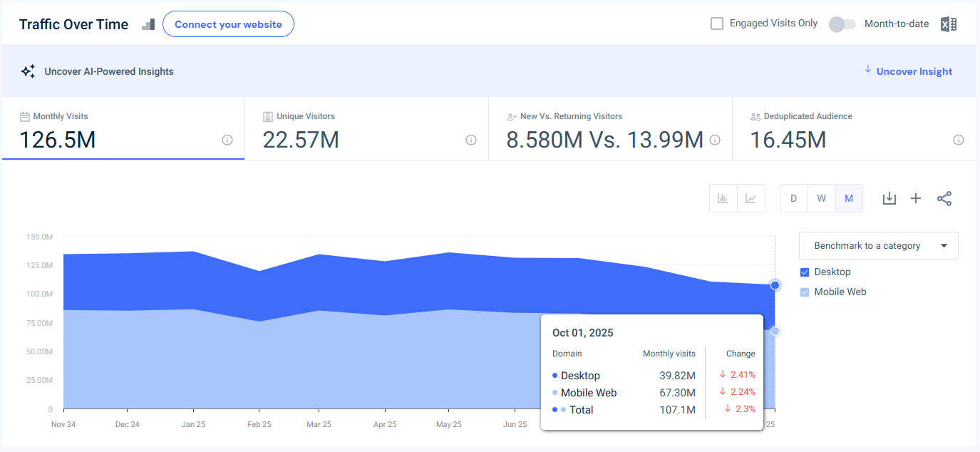This screenshot has width=980, height=452.
Task: Open the Deduplicated Audience info tooltip
Action: coord(959,140)
